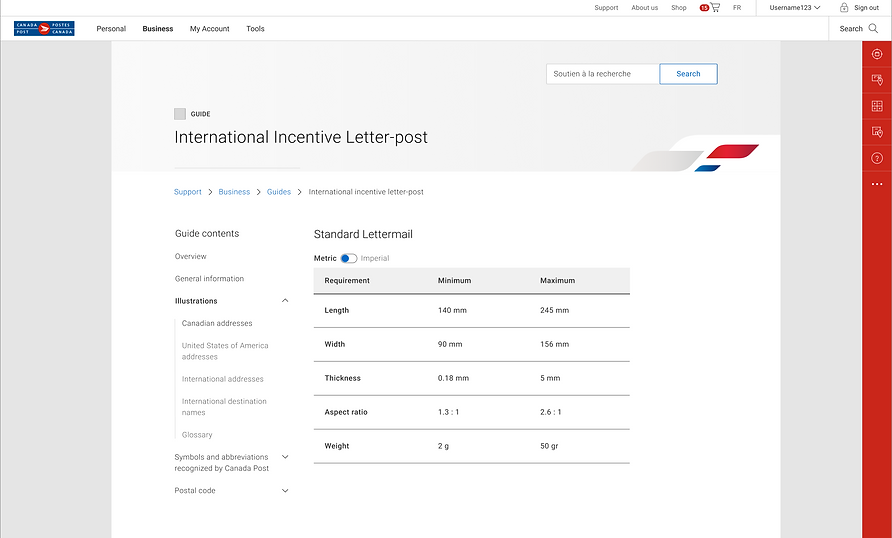This screenshot has height=538, width=892.
Task: Click the 0.18 mm cell
Action: pyautogui.click(x=453, y=378)
